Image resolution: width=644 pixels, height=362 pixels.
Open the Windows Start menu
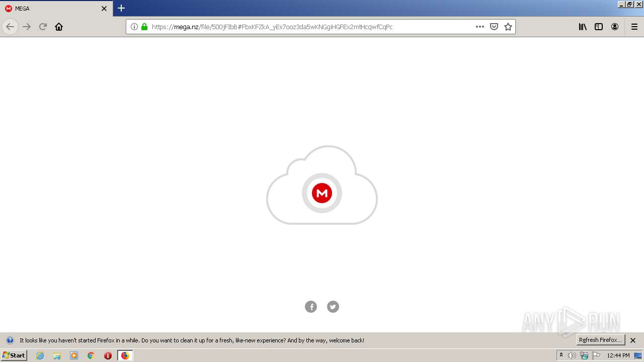pos(14,355)
